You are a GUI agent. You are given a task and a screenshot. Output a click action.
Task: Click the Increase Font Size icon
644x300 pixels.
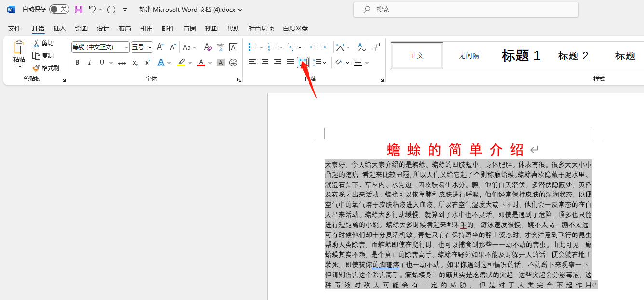click(x=160, y=47)
